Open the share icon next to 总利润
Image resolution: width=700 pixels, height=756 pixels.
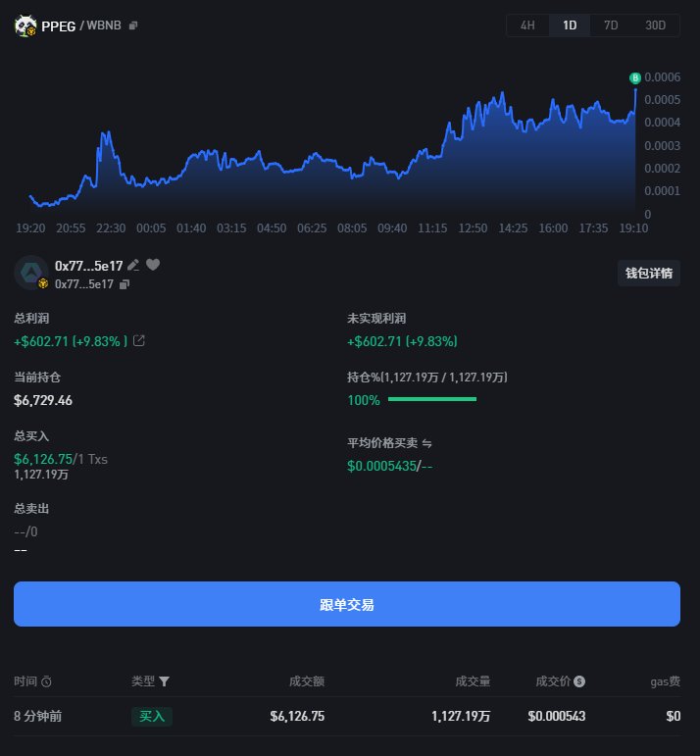[x=139, y=341]
